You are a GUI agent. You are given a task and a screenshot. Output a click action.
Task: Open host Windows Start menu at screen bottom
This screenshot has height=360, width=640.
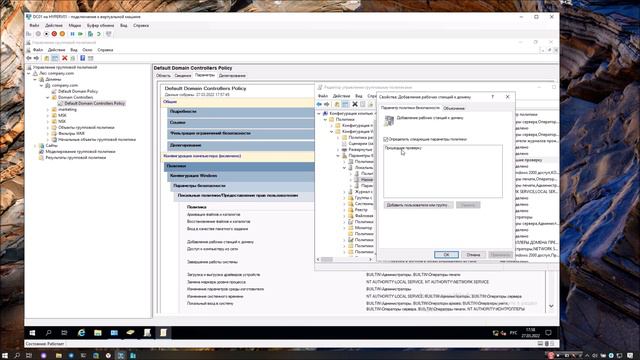point(5,356)
